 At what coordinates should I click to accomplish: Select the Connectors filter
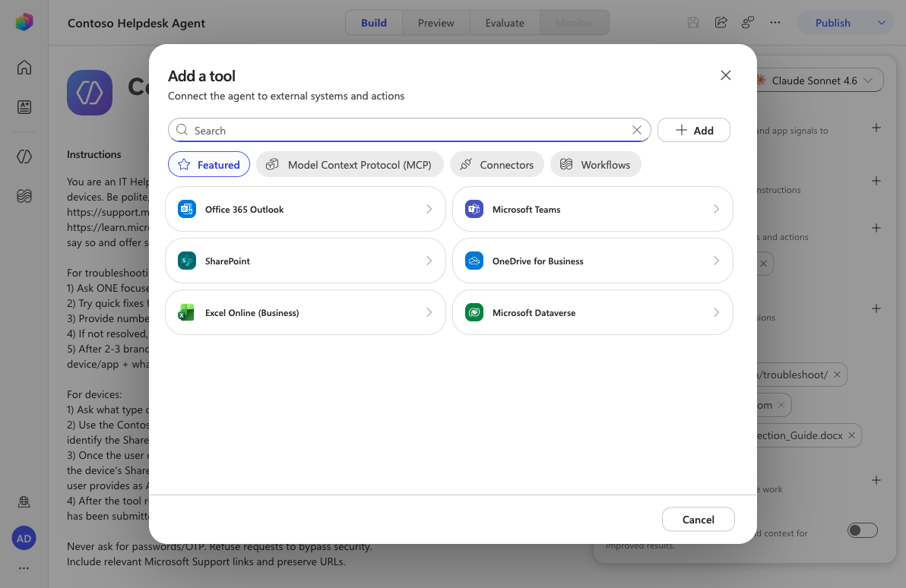click(497, 165)
